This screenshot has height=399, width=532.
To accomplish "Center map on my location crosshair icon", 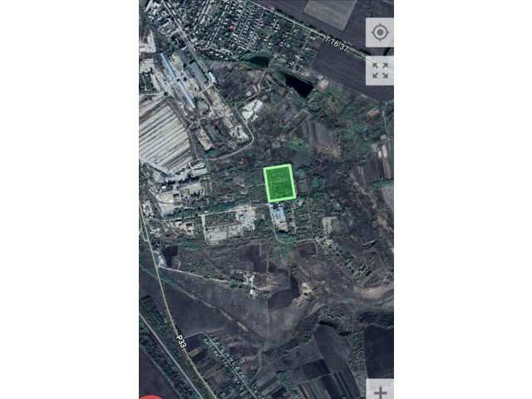I will click(380, 32).
